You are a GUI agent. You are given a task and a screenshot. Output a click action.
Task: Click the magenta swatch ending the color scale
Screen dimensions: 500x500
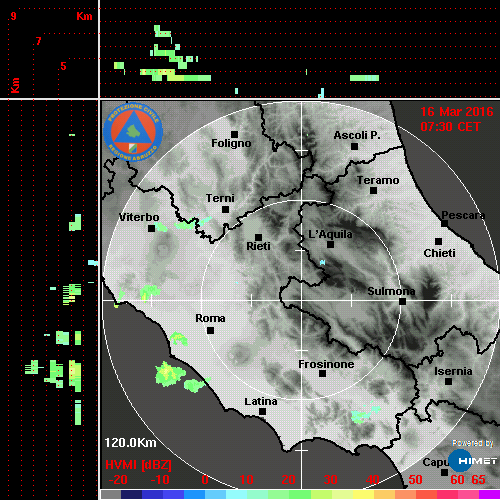[489, 494]
